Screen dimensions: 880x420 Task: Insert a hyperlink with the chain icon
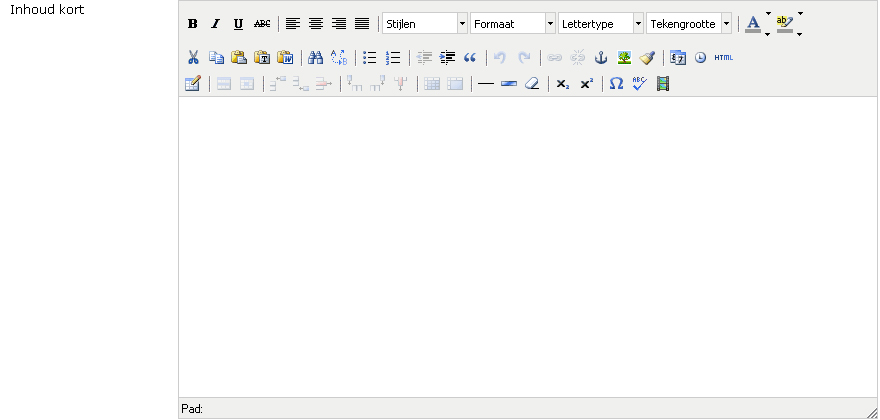554,57
